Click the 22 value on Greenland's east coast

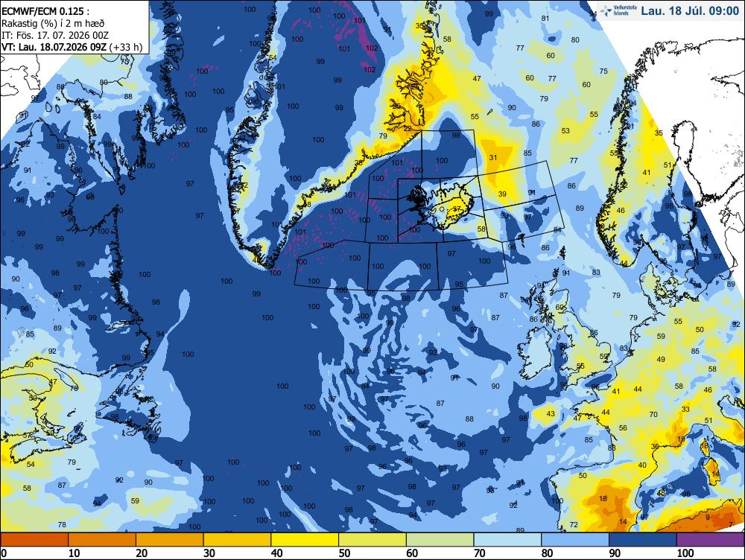[408, 129]
